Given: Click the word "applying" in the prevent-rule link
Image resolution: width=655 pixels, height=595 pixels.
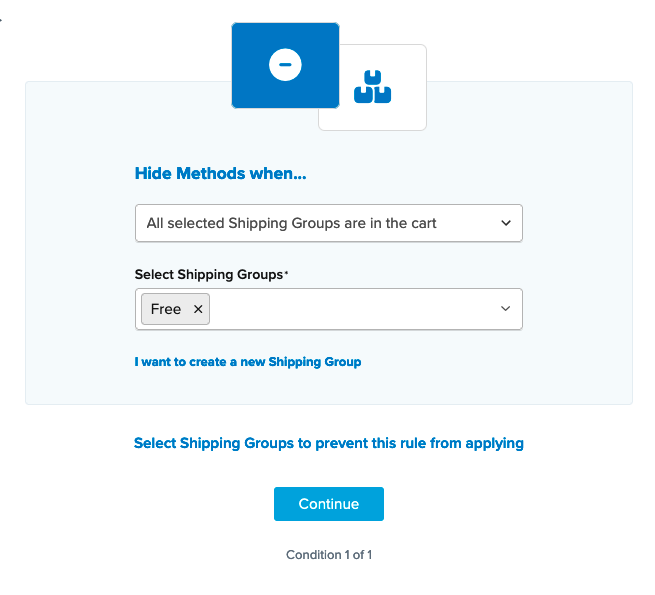Looking at the screenshot, I should (491, 443).
